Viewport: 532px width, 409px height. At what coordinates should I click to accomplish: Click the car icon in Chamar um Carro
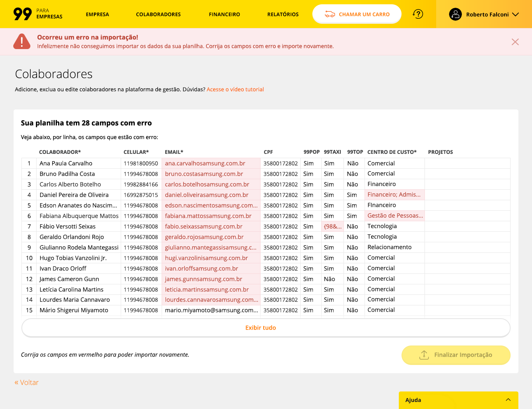pyautogui.click(x=330, y=14)
